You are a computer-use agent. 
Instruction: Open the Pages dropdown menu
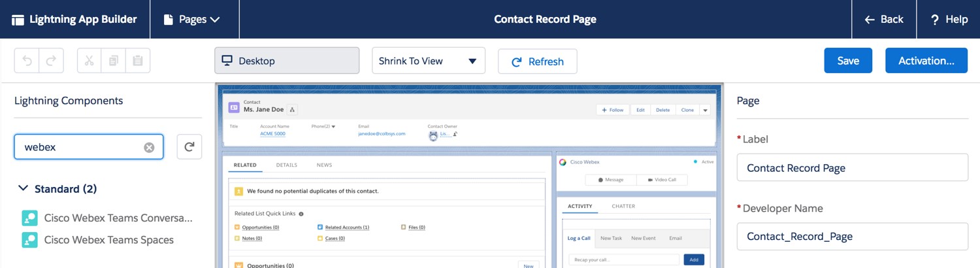point(195,19)
